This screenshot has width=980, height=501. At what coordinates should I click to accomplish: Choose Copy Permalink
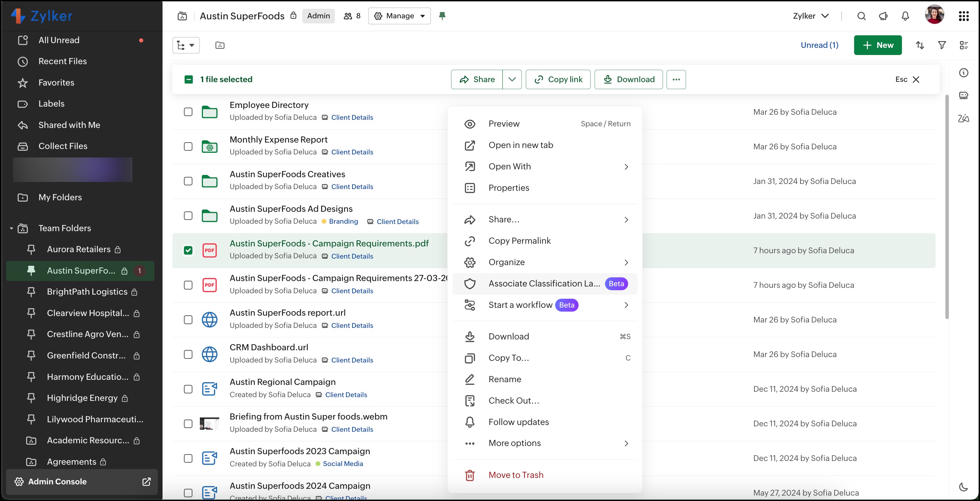(x=545, y=241)
